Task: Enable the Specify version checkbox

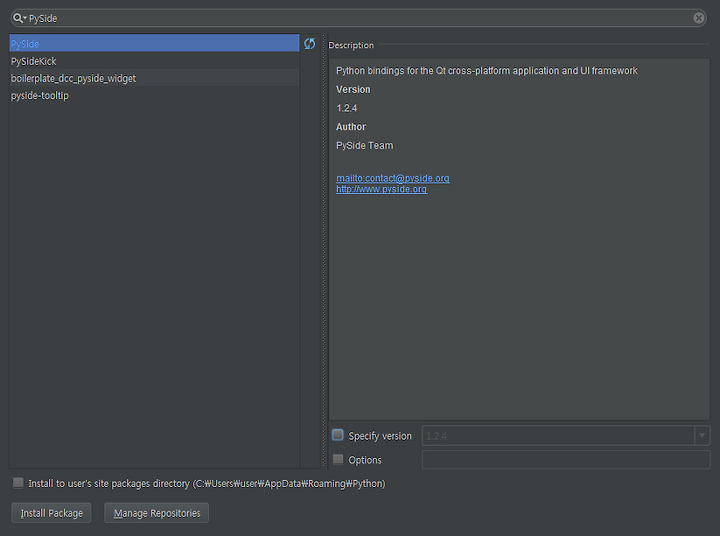Action: [x=338, y=435]
